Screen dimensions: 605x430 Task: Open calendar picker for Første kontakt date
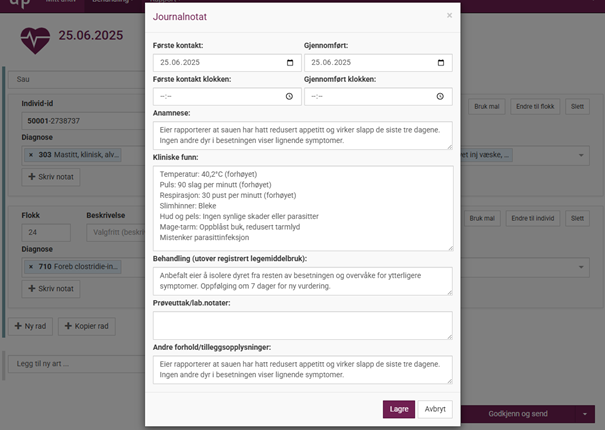coord(289,62)
